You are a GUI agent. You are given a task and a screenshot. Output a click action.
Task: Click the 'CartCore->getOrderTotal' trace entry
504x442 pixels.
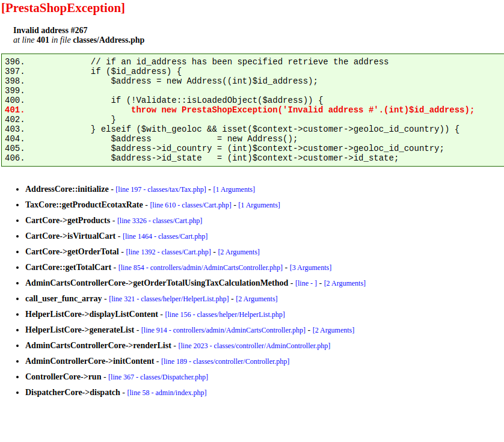72,252
